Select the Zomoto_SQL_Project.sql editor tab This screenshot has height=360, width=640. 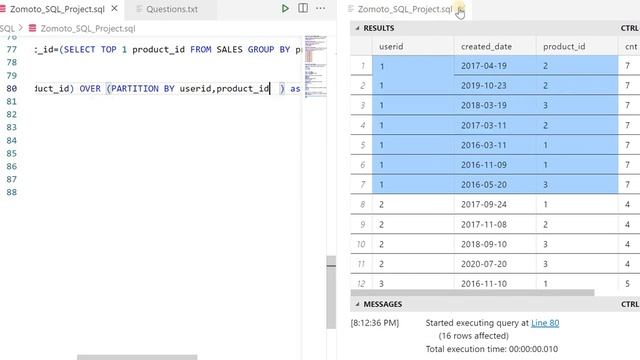coord(57,9)
